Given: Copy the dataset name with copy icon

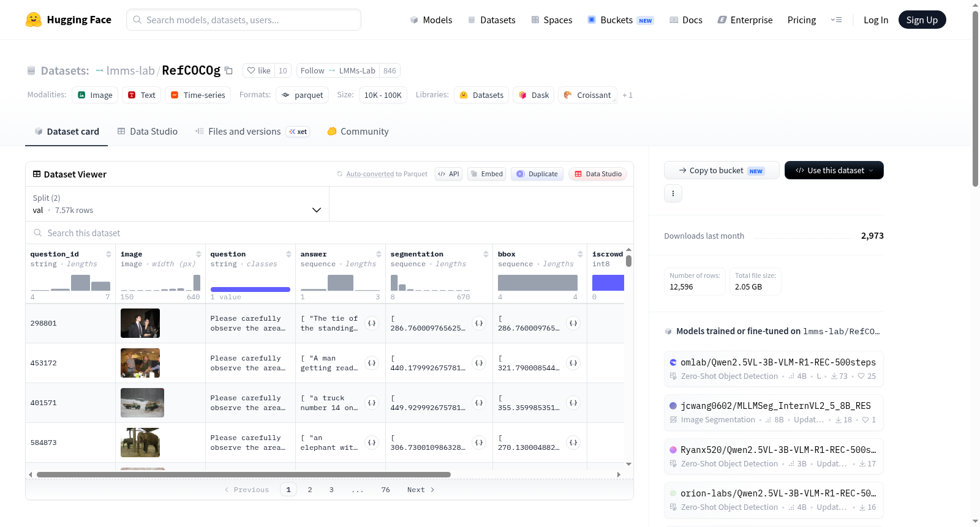Looking at the screenshot, I should [228, 71].
